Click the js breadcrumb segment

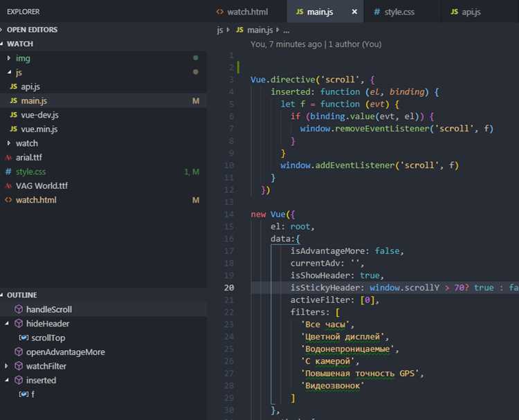220,30
